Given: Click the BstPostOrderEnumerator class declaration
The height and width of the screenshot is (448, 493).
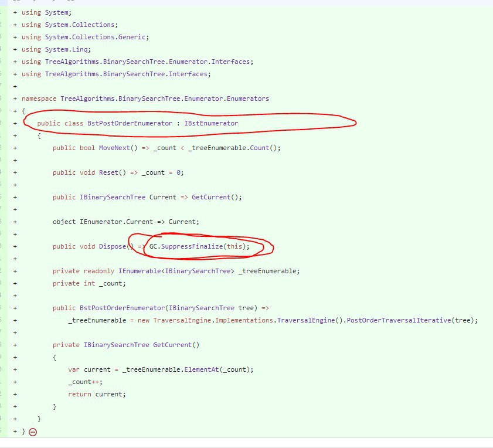Looking at the screenshot, I should pos(137,123).
